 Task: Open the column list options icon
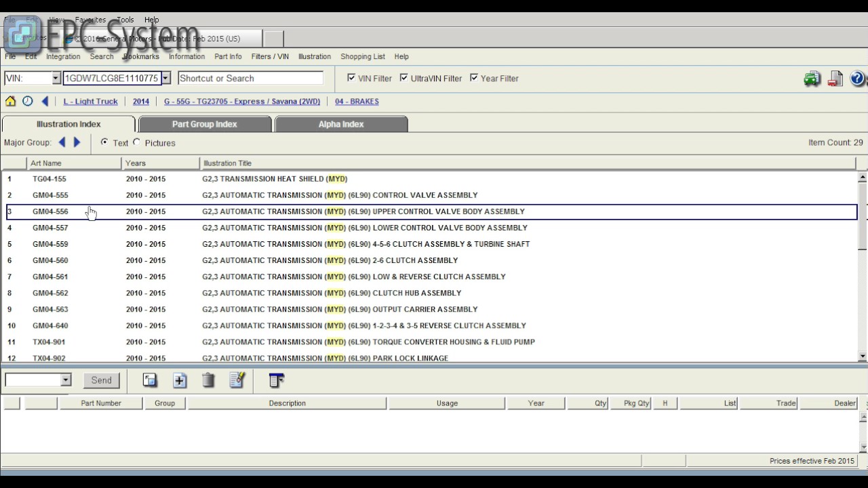click(276, 380)
